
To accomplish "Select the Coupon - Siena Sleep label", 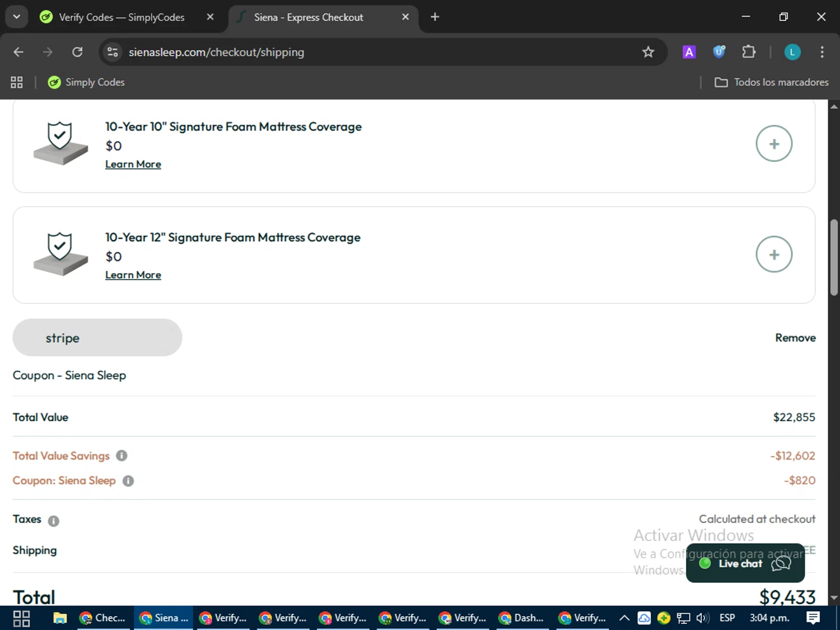I will tap(69, 375).
